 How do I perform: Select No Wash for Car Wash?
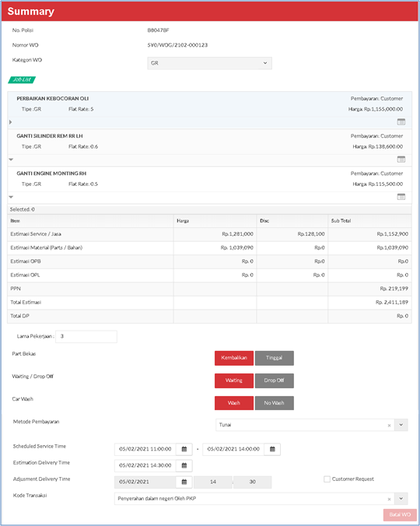click(x=275, y=403)
